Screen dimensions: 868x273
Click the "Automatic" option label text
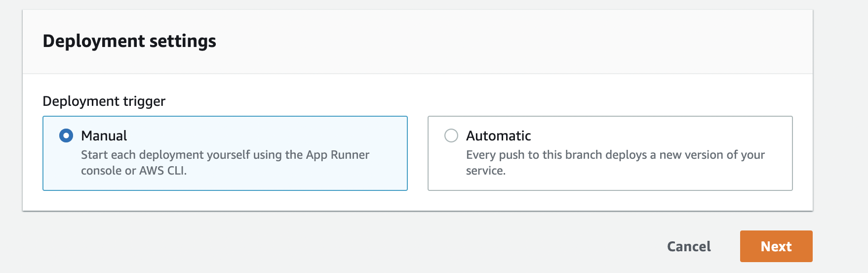click(x=499, y=136)
